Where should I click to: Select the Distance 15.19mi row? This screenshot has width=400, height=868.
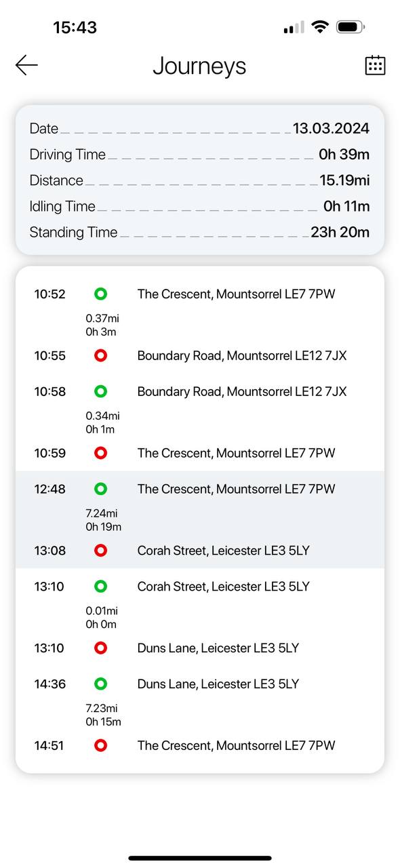pos(200,180)
